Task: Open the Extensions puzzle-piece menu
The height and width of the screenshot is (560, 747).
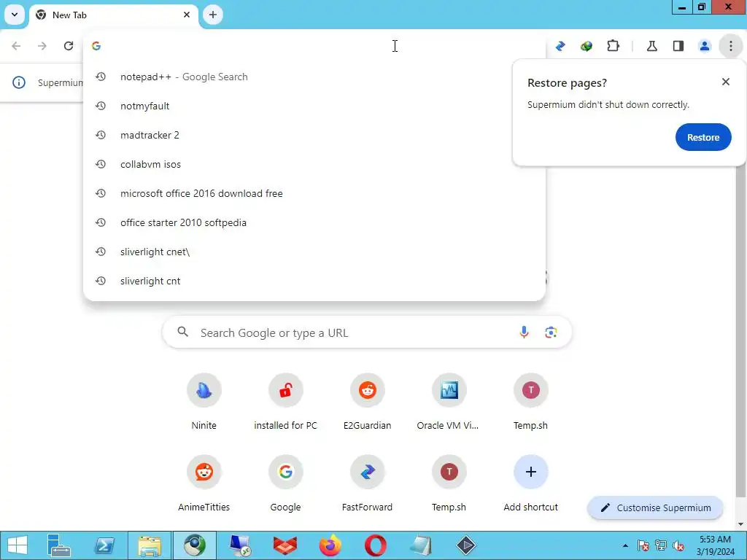Action: 613,46
